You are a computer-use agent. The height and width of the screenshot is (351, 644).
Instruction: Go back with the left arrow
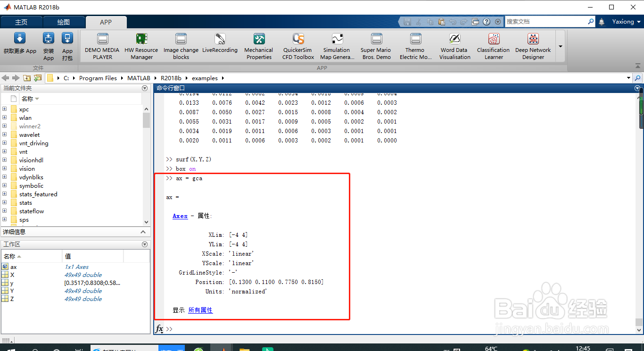(x=6, y=78)
